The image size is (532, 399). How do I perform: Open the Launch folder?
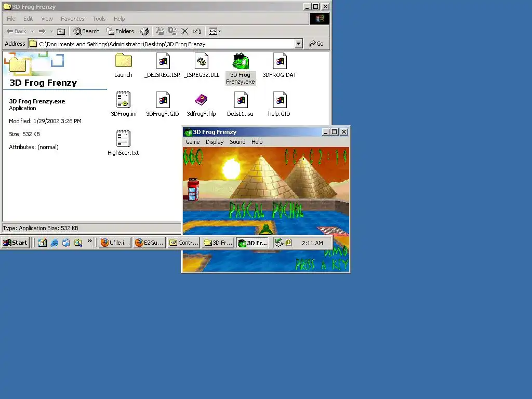pos(123,61)
